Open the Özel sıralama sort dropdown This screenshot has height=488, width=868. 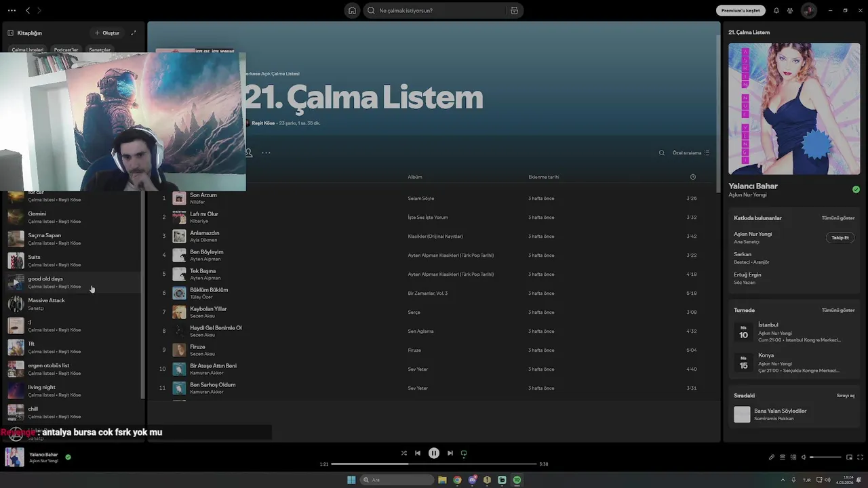691,152
